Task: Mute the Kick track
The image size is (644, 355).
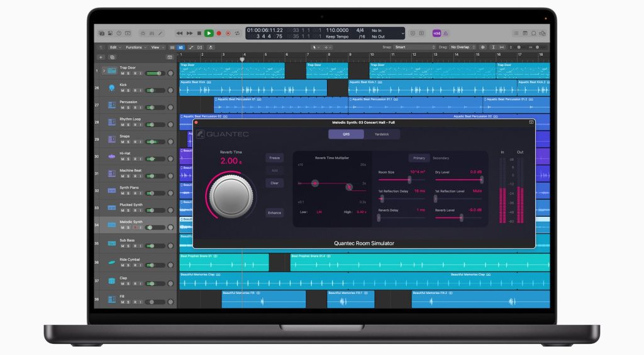Action: click(x=123, y=90)
